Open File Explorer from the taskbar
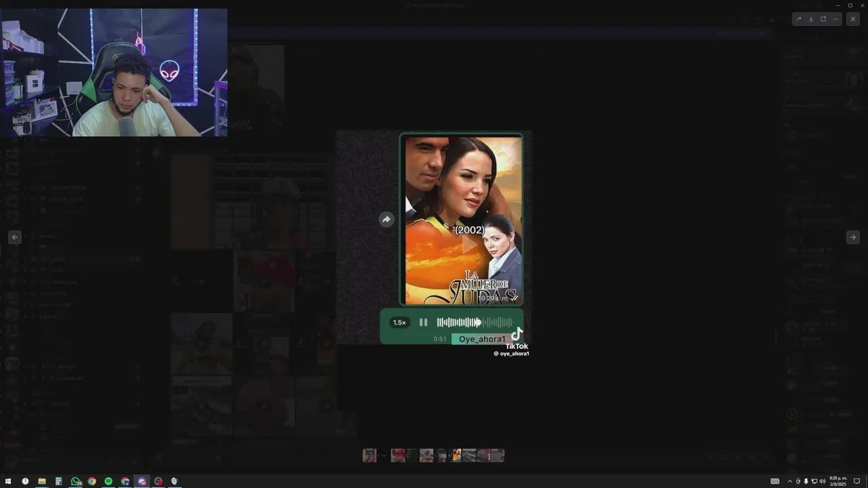The width and height of the screenshot is (868, 488). 42,481
